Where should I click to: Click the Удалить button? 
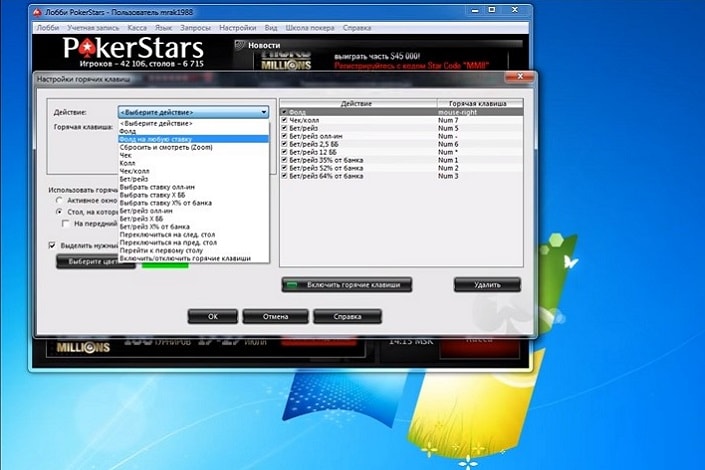click(487, 285)
